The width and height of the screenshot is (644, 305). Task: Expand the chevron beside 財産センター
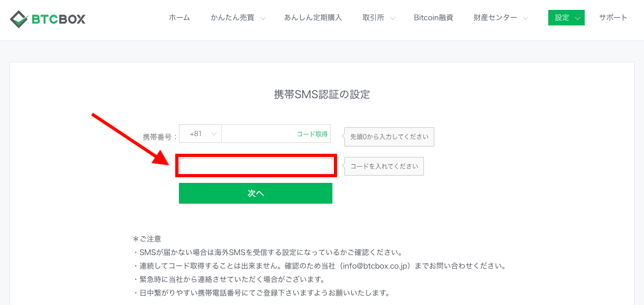525,19
